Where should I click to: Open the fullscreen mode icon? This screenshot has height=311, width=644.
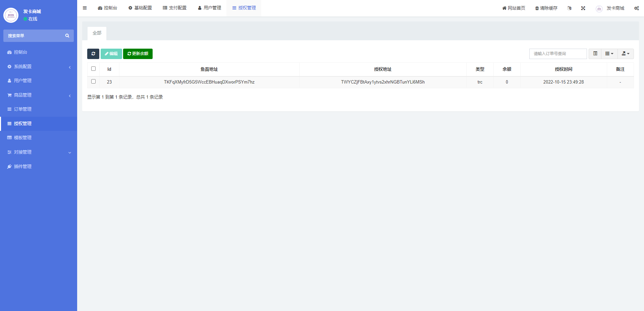coord(583,8)
